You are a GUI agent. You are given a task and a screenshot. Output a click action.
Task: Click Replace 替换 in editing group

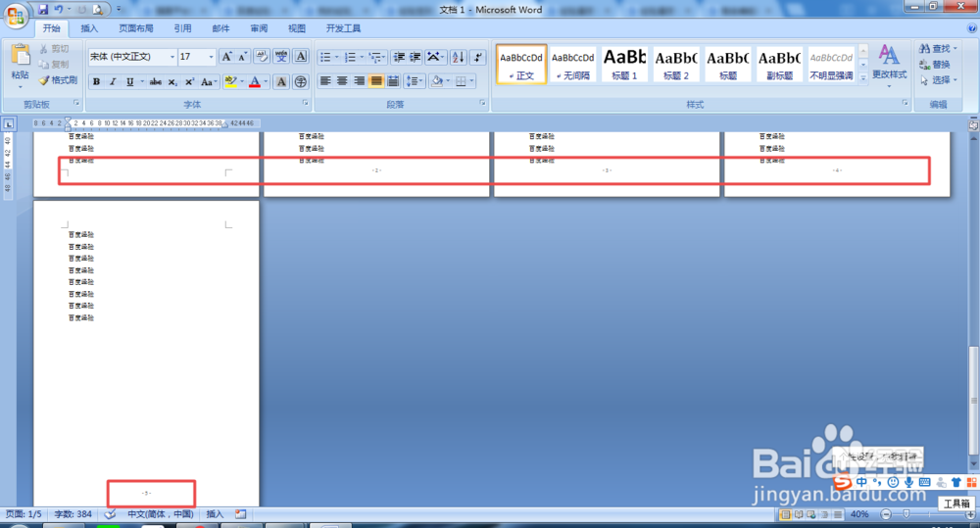[x=935, y=65]
